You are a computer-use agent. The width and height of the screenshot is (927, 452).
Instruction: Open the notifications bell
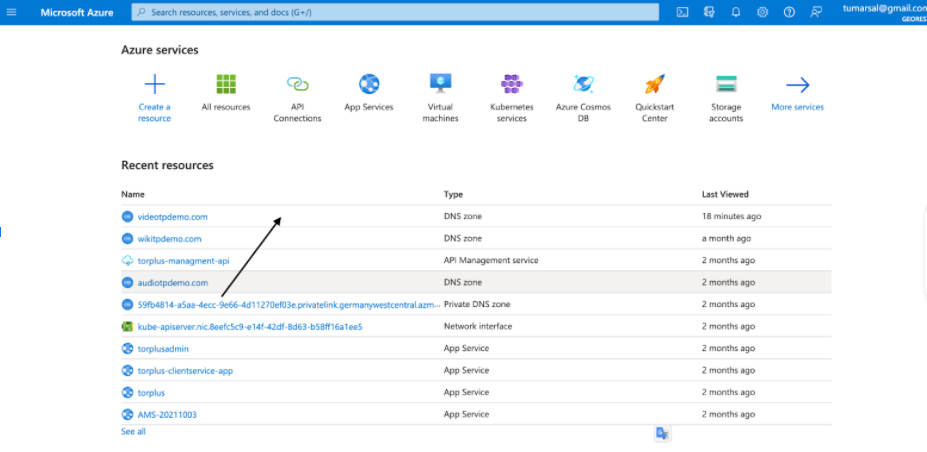point(736,12)
